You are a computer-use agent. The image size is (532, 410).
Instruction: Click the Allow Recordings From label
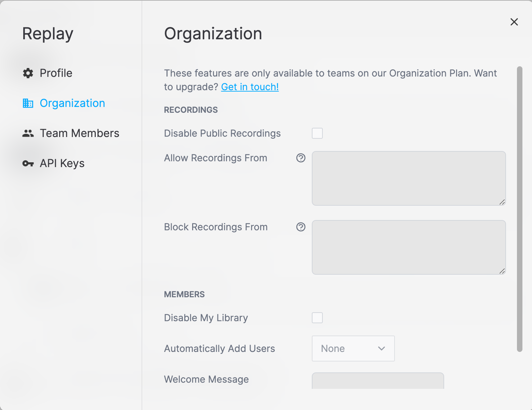click(215, 158)
